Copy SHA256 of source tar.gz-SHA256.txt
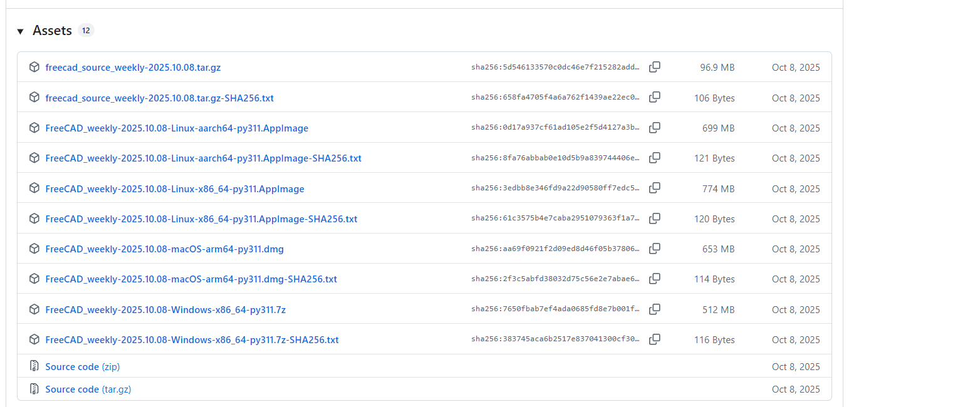Image resolution: width=980 pixels, height=407 pixels. pos(655,98)
